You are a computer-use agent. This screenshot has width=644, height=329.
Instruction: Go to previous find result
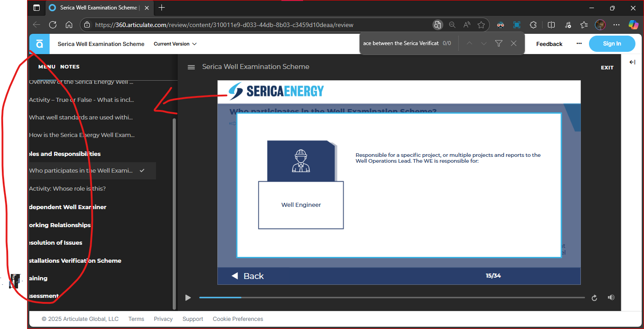(469, 43)
